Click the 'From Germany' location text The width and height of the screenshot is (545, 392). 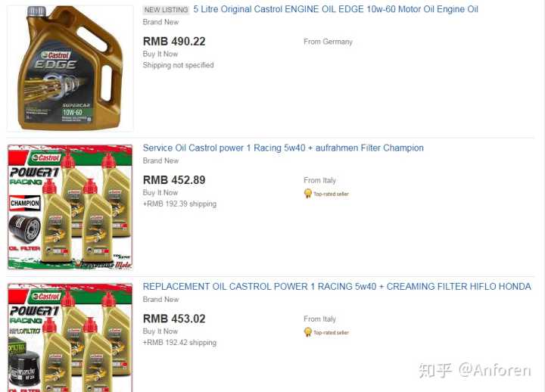click(328, 42)
